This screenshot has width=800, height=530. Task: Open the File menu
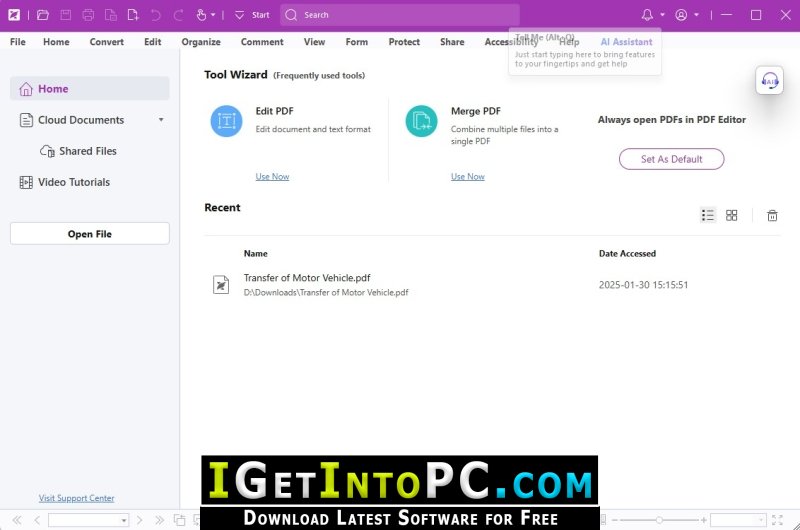pos(18,42)
